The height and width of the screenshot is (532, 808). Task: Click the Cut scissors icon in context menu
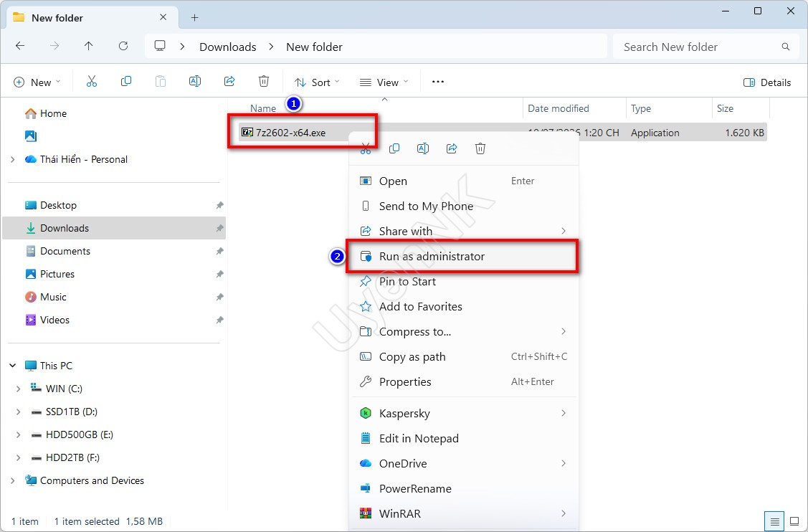(x=366, y=149)
